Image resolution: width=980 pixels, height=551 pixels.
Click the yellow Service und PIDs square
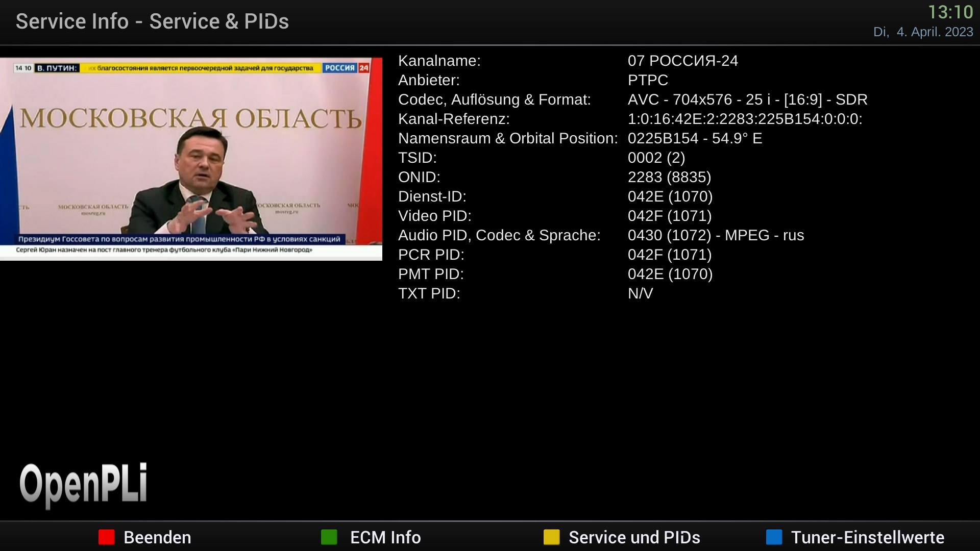coord(551,537)
